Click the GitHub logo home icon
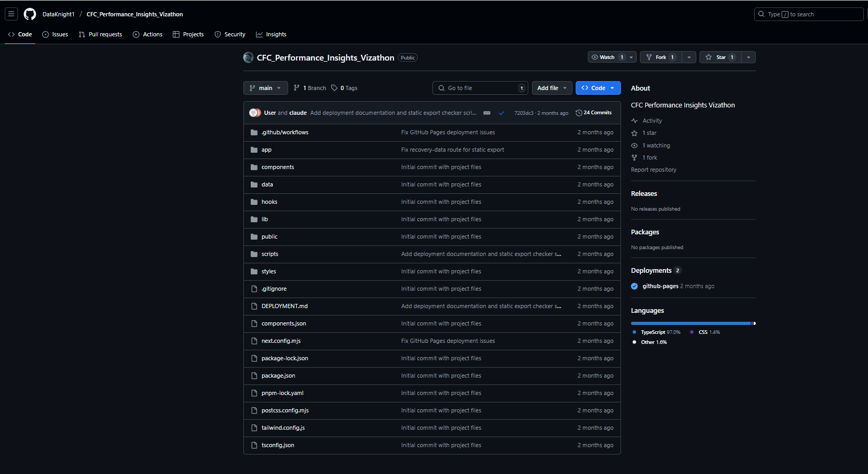The height and width of the screenshot is (474, 868). point(30,14)
